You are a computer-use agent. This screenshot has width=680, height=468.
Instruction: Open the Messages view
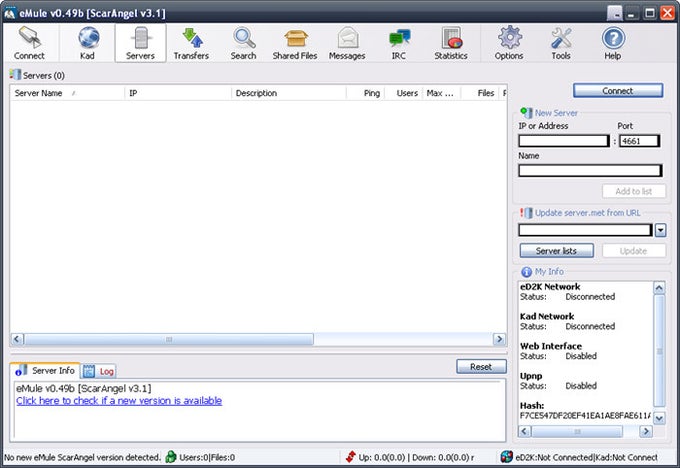tap(347, 43)
